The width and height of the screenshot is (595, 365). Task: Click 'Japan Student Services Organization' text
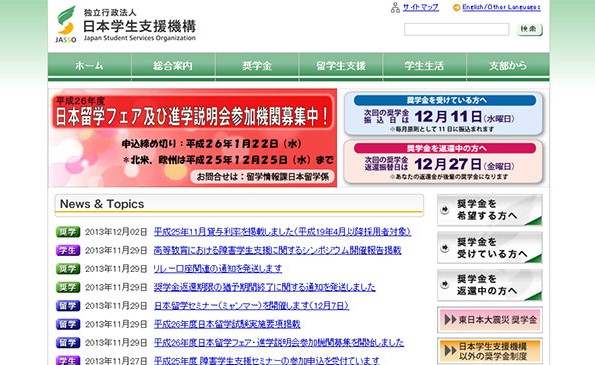point(140,38)
